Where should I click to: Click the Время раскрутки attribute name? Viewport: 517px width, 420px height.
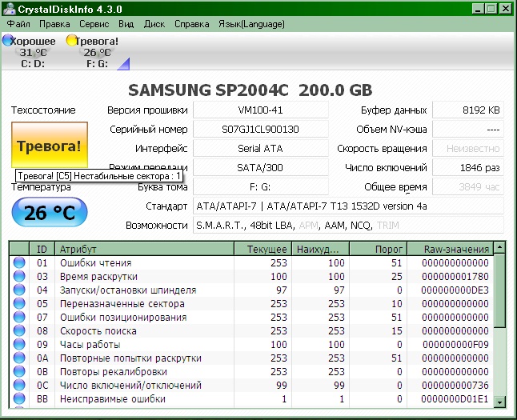click(98, 276)
